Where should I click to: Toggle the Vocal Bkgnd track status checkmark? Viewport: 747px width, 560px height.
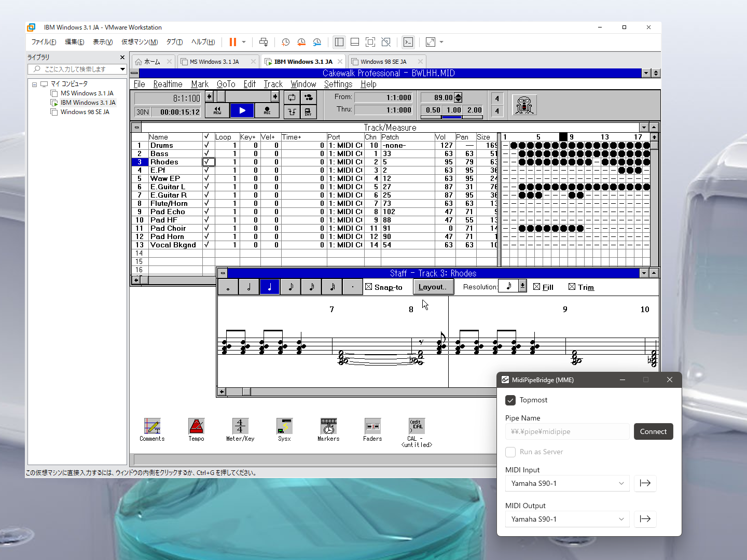(209, 245)
